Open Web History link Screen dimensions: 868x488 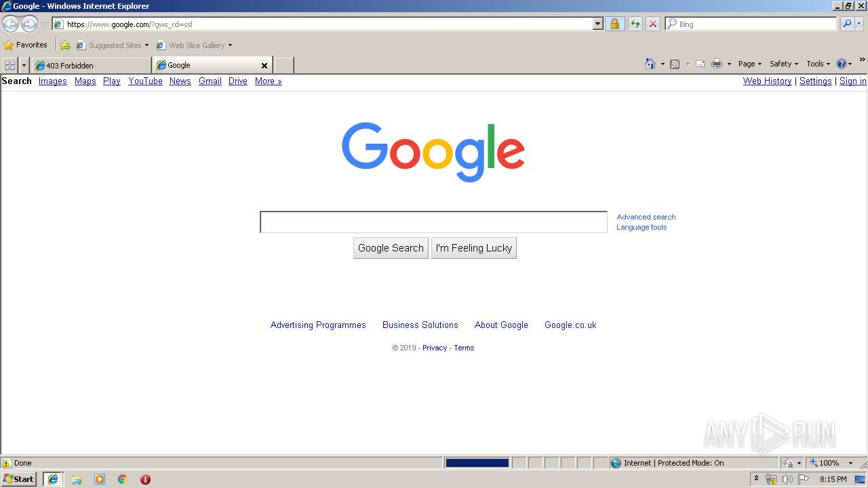767,81
